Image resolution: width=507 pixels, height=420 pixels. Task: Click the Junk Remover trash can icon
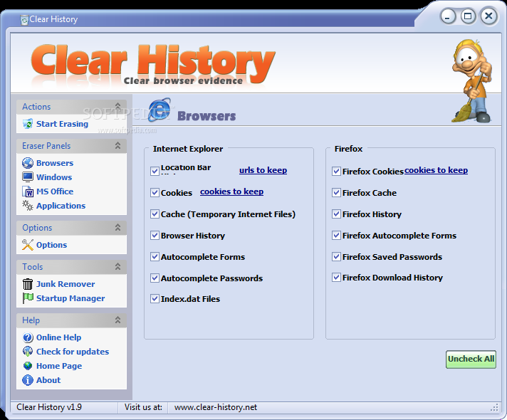[28, 284]
